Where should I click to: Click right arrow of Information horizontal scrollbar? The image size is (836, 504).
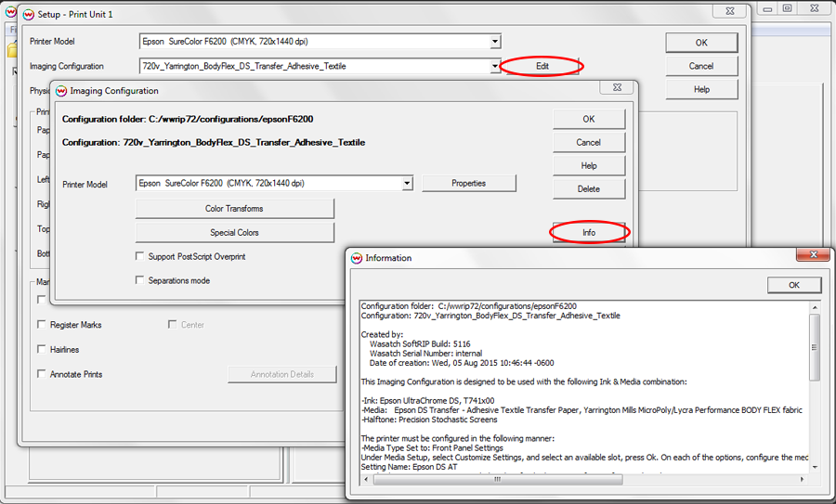(x=802, y=480)
